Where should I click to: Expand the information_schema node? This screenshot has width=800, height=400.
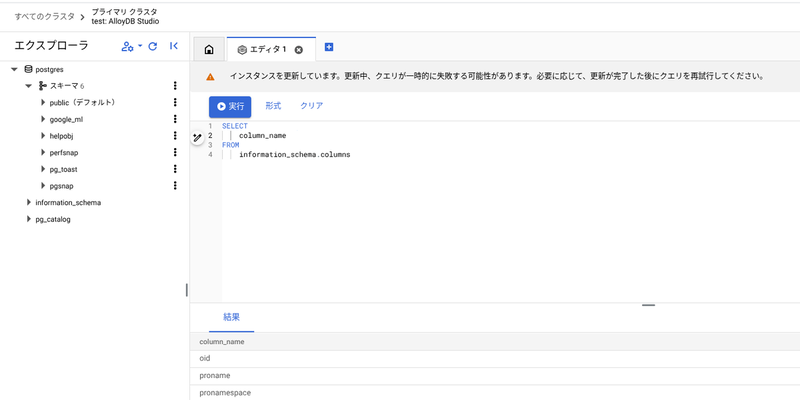pyautogui.click(x=29, y=203)
